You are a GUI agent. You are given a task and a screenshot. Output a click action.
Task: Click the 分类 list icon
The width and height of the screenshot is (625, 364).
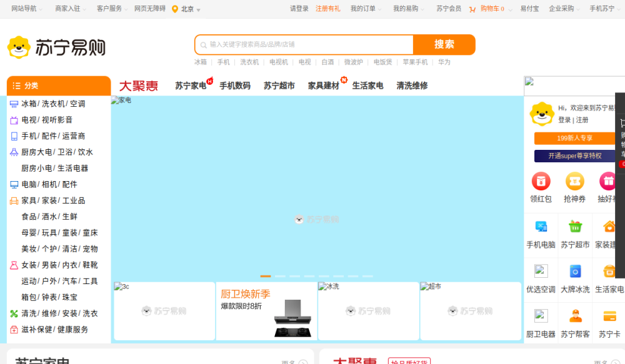(16, 86)
